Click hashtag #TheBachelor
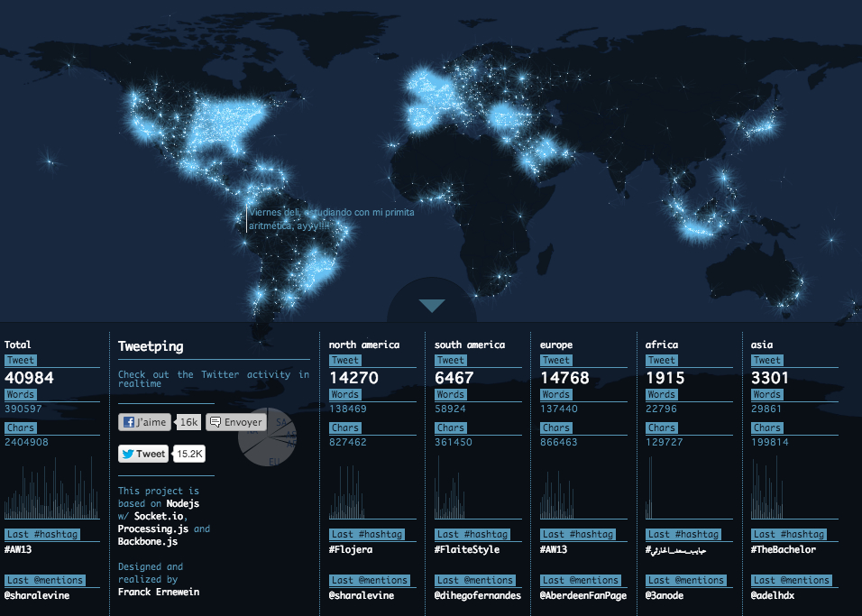The width and height of the screenshot is (862, 616). pyautogui.click(x=784, y=549)
